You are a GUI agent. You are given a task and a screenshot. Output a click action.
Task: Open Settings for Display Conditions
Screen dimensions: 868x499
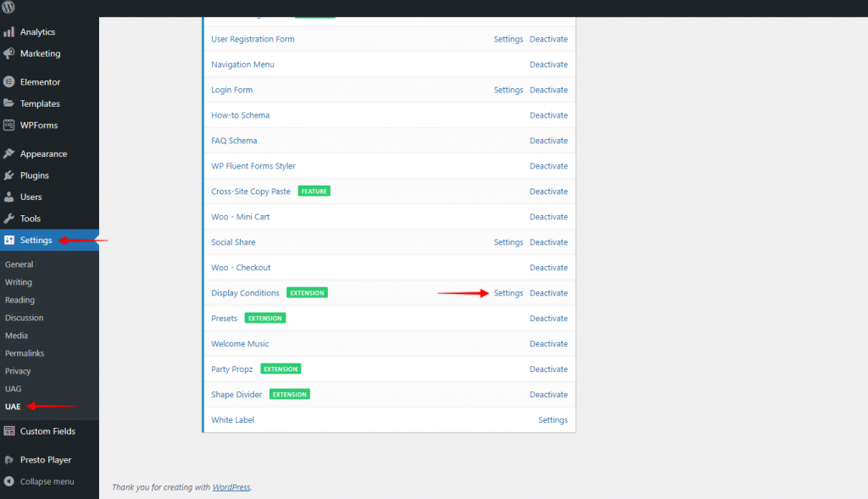click(508, 292)
